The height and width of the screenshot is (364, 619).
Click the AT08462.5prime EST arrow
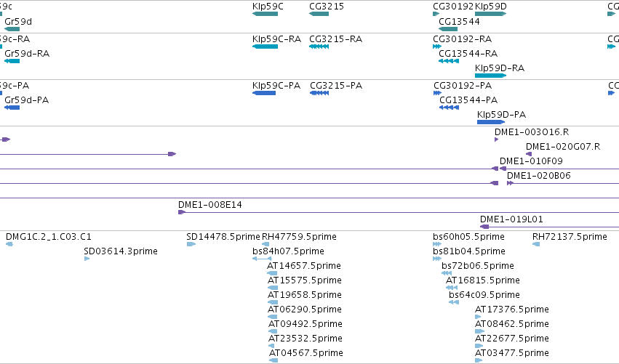tap(479, 331)
